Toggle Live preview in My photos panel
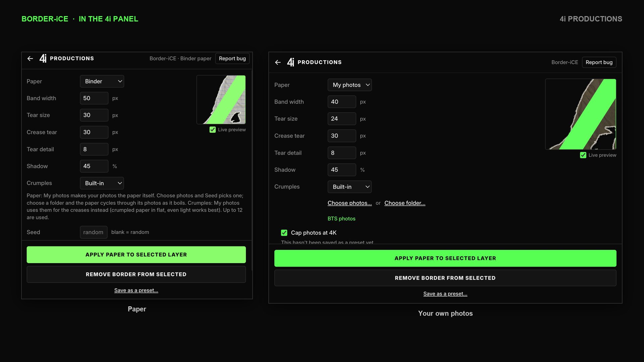 pyautogui.click(x=583, y=155)
